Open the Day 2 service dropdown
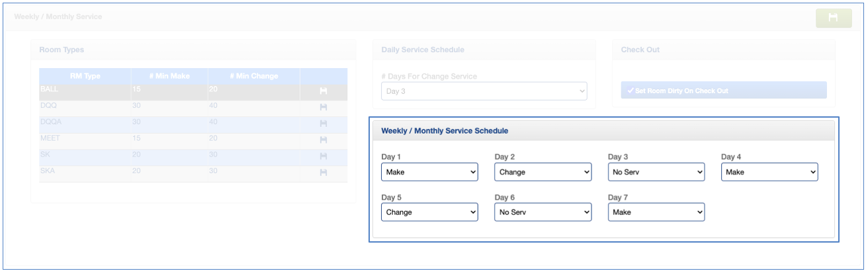Screen dimensions: 868x273 tap(542, 172)
